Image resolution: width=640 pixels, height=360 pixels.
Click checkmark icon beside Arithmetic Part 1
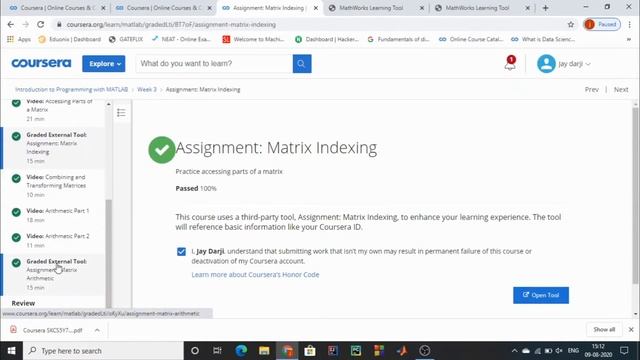pyautogui.click(x=16, y=212)
